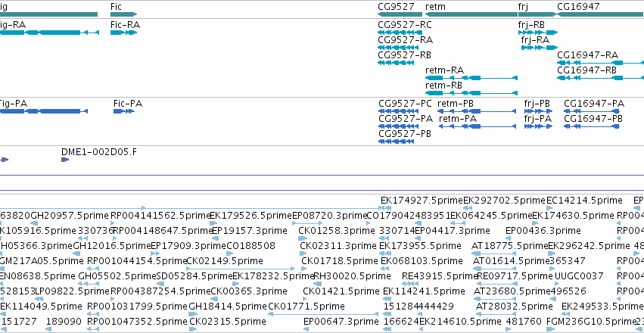Click the CK01718.5prime EST label
This screenshot has height=333, width=644.
(x=340, y=261)
